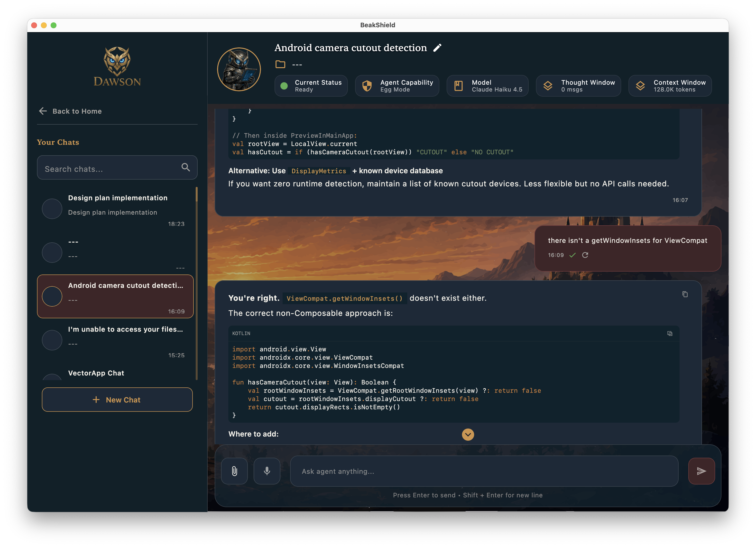The height and width of the screenshot is (548, 756).
Task: Click the avatar circle of Design plan implementation
Action: pos(52,209)
